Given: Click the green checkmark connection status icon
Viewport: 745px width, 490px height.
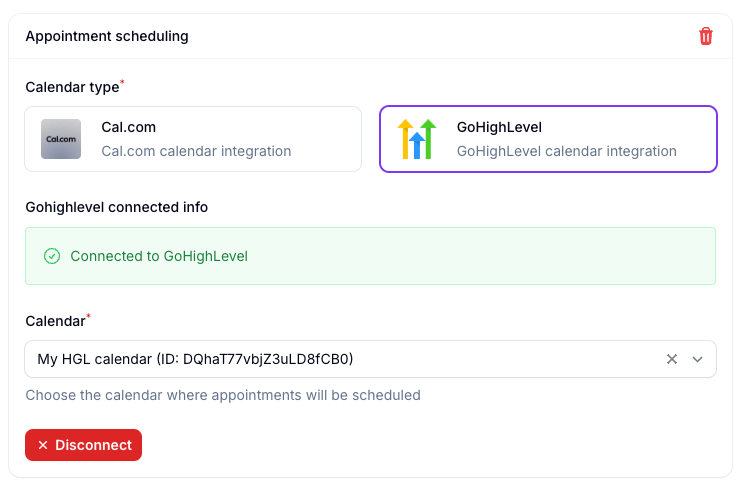Looking at the screenshot, I should point(52,256).
